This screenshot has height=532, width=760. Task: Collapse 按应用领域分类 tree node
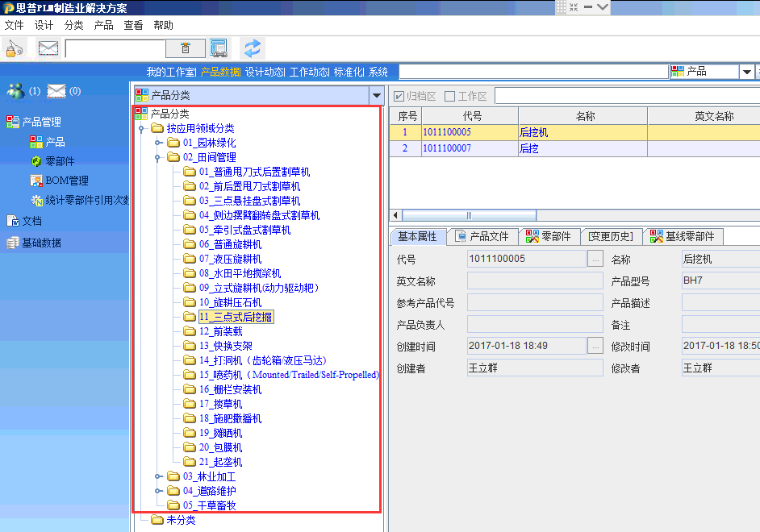[141, 129]
